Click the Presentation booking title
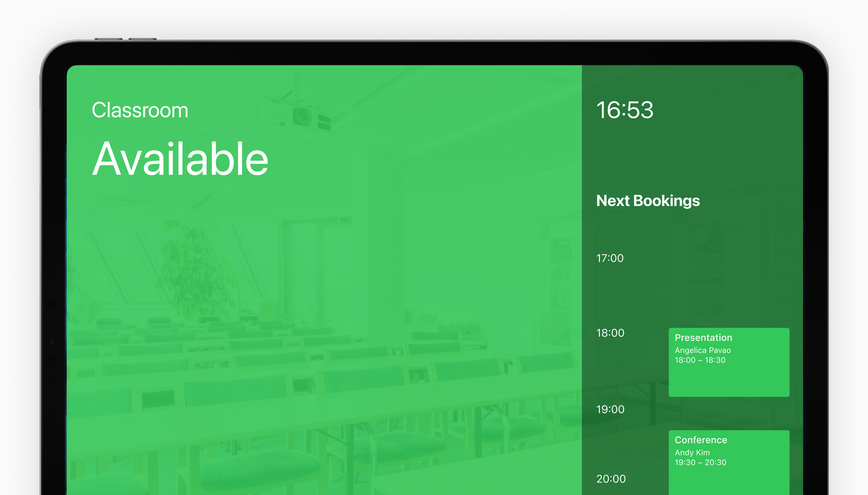The image size is (868, 495). click(703, 338)
